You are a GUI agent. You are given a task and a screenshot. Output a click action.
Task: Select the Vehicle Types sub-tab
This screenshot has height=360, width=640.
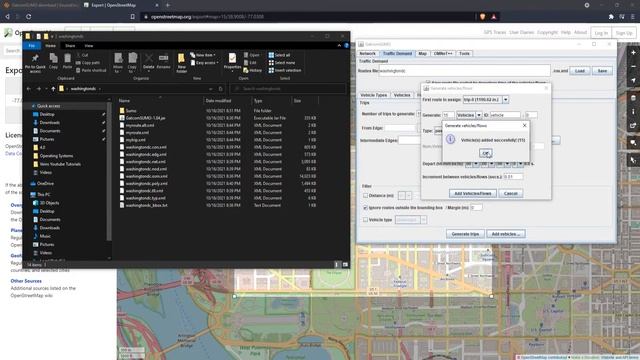(373, 95)
